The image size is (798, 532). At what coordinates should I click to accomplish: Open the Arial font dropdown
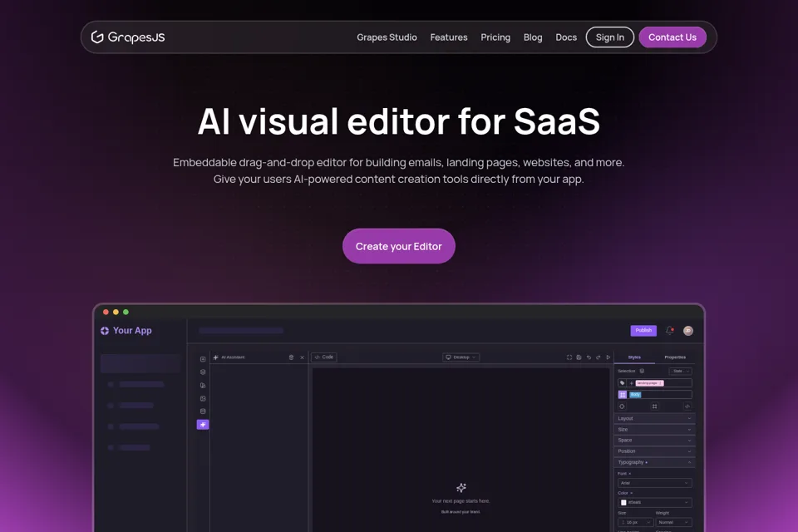coord(654,483)
